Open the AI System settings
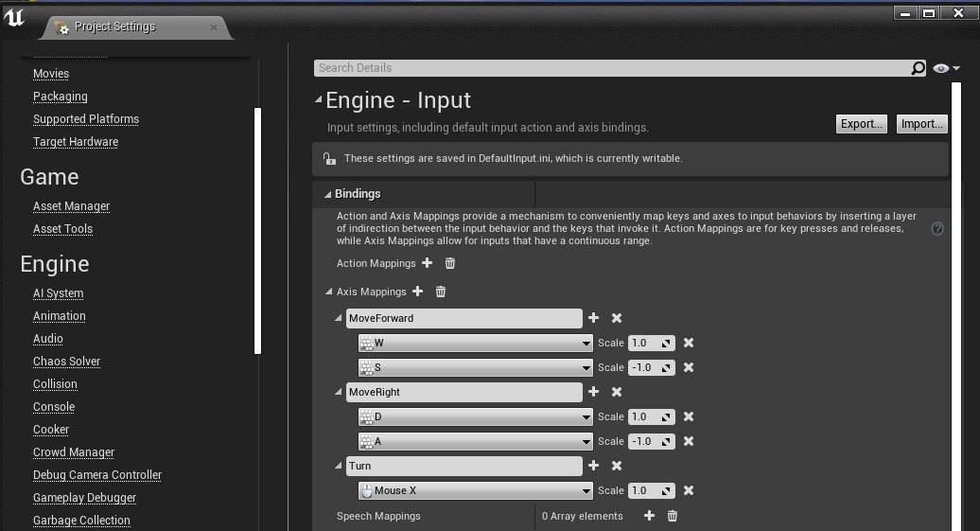The height and width of the screenshot is (531, 980). click(x=58, y=292)
